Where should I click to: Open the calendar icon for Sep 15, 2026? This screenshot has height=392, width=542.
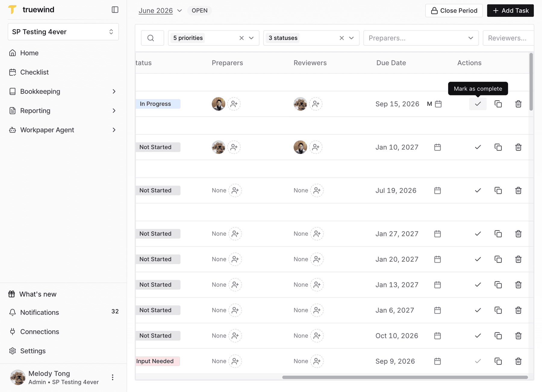[x=438, y=104]
